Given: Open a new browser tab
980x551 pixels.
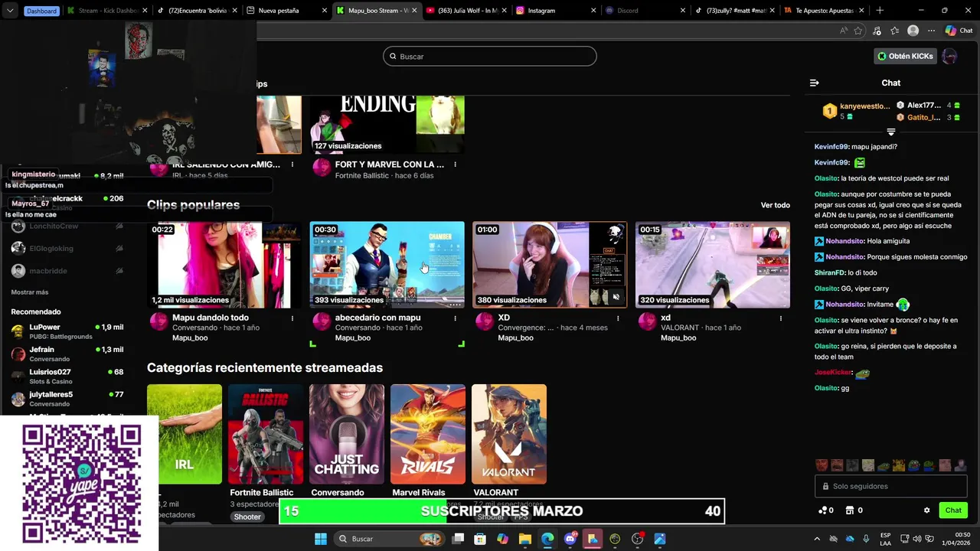Looking at the screenshot, I should tap(880, 11).
